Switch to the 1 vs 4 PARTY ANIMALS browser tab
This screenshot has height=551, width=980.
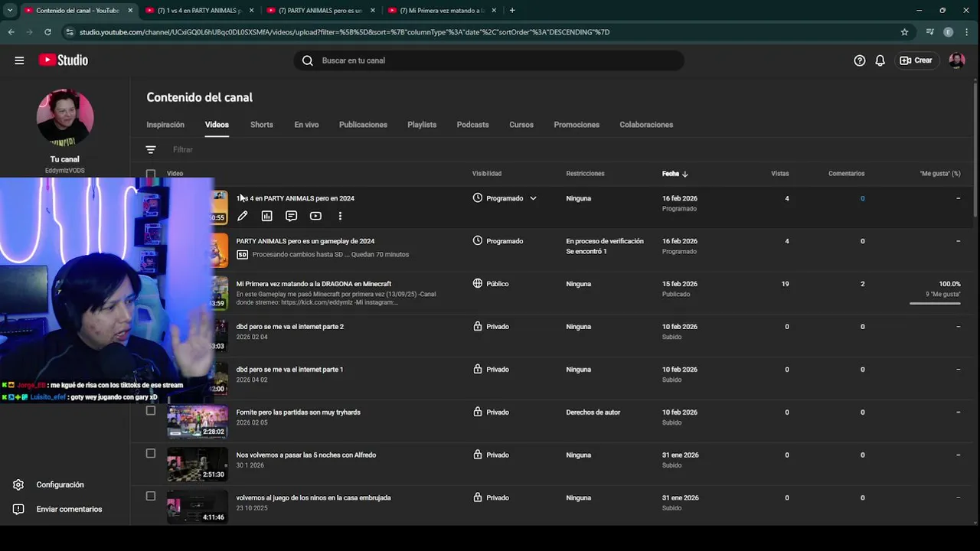200,11
